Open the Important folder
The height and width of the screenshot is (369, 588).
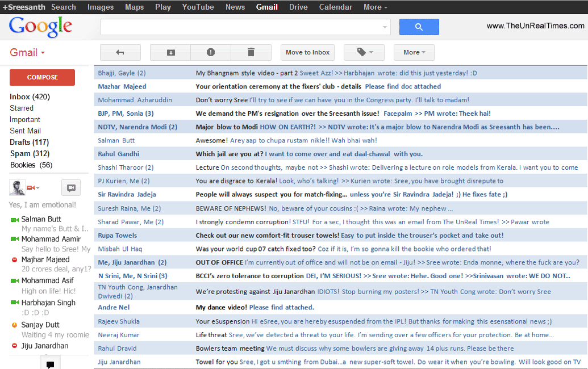pos(25,120)
